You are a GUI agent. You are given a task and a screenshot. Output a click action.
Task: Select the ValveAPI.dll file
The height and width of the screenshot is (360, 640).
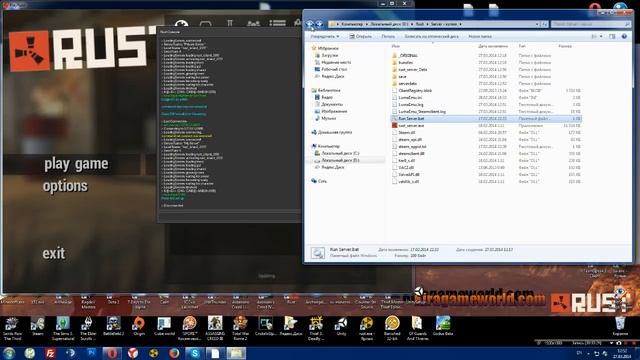[x=409, y=174]
